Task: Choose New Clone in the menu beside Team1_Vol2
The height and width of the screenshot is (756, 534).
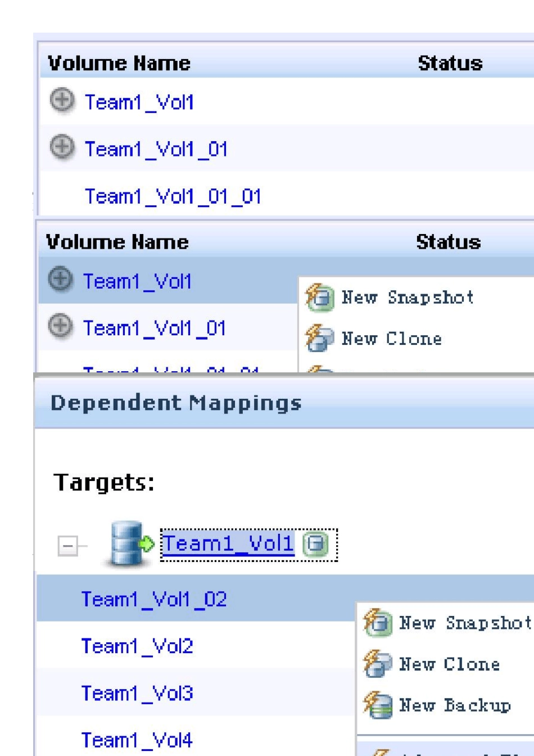Action: click(432, 664)
